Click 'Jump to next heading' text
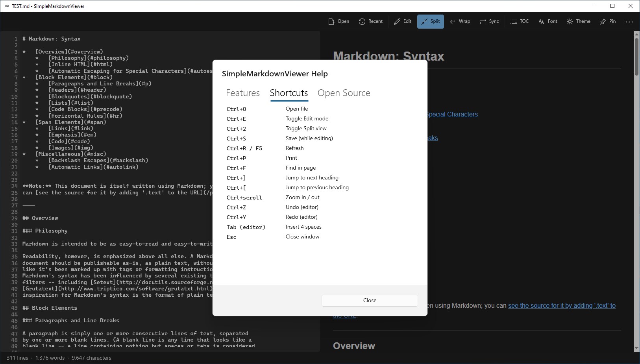The width and height of the screenshot is (640, 364). click(312, 177)
